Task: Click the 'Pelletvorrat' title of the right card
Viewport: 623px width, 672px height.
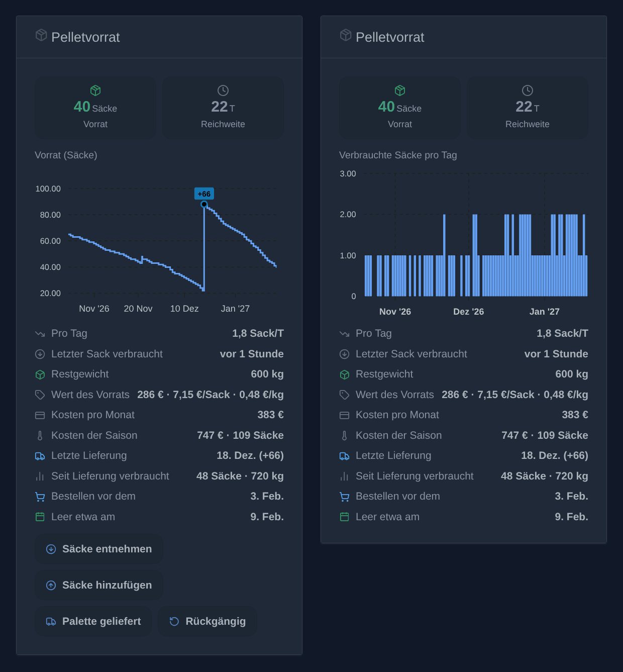Action: point(390,37)
